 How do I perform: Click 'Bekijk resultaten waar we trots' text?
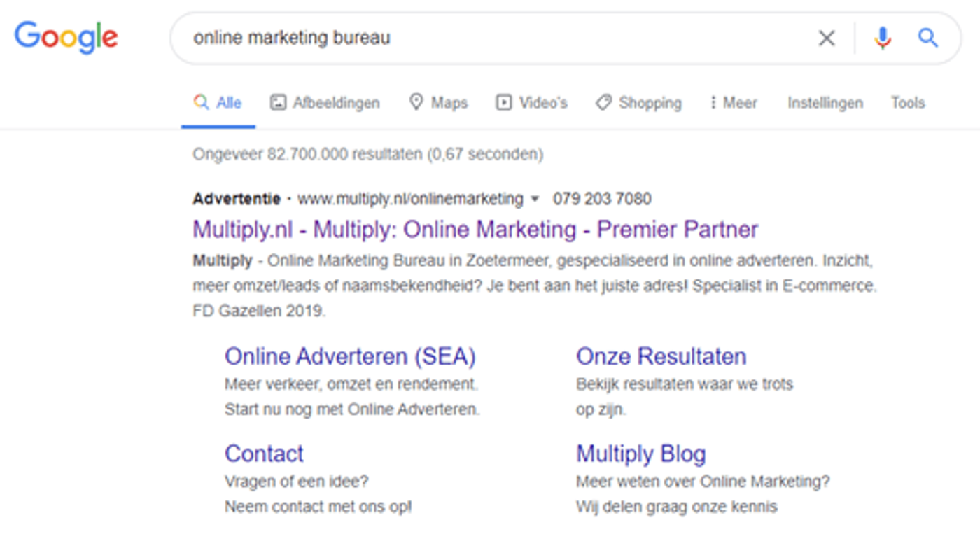685,384
